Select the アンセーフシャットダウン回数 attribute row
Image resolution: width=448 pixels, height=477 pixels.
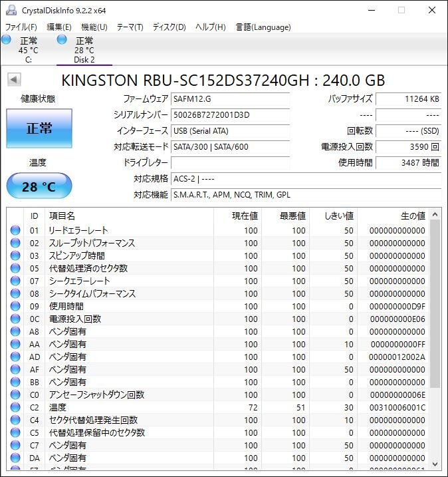217,395
